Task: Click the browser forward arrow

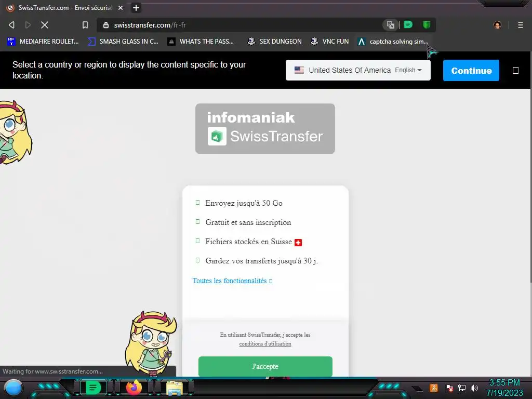Action: point(28,25)
